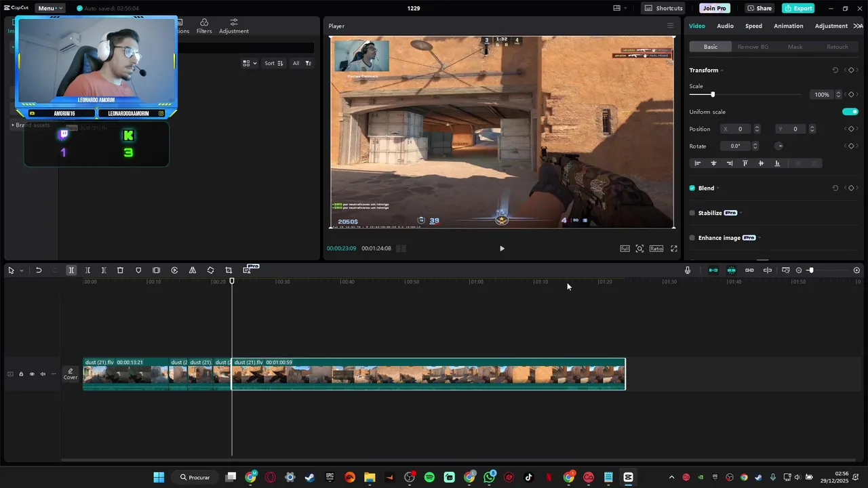Open the Menu dropdown
Screen dimensions: 868x488
[x=50, y=8]
